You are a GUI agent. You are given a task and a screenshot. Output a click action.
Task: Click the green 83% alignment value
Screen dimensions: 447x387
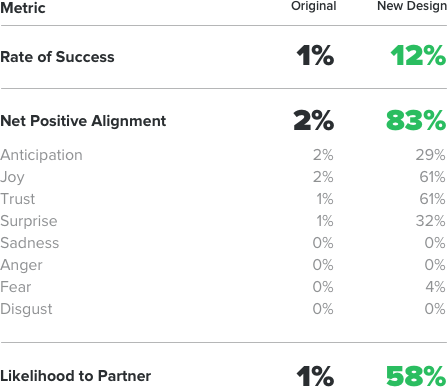[416, 120]
